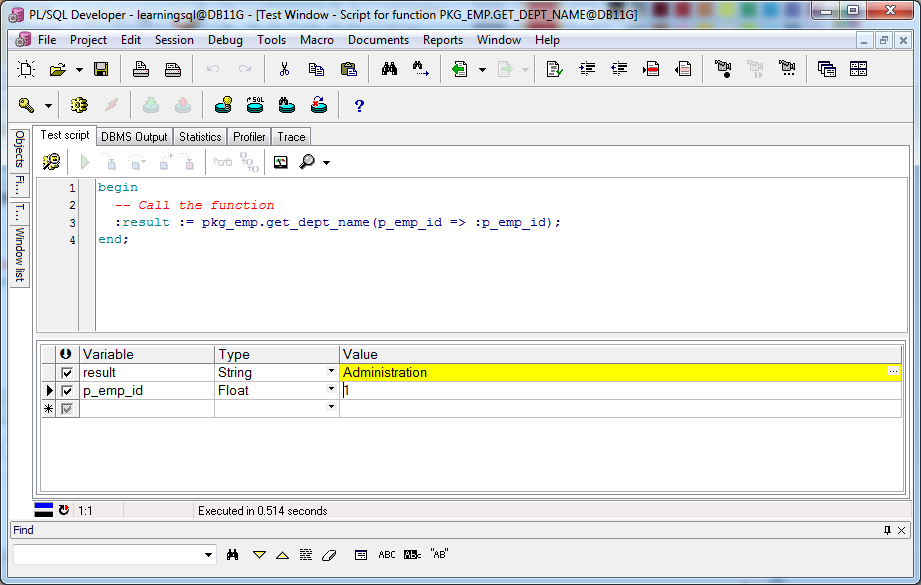Screen dimensions: 921x585
Task: Cut selection with the scissors icon
Action: click(x=284, y=69)
